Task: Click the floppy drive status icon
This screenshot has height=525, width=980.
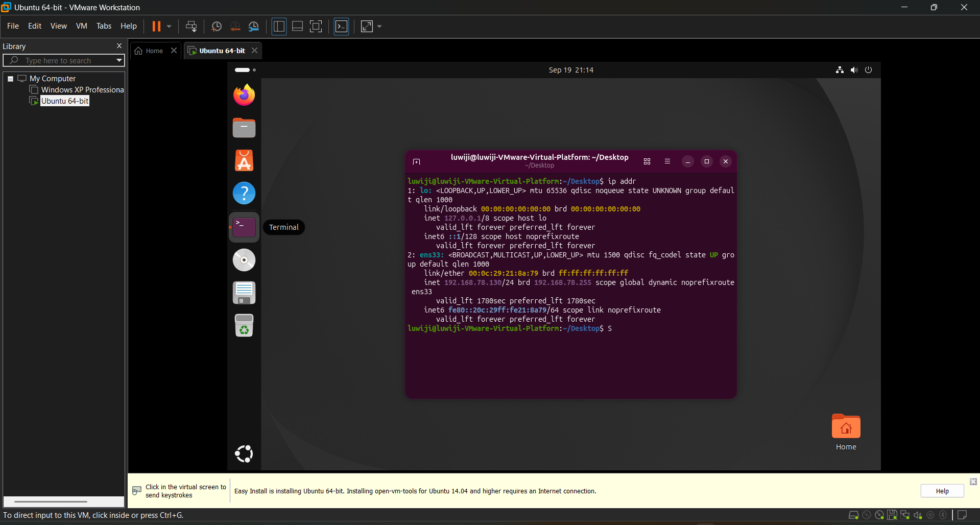Action: point(892,515)
